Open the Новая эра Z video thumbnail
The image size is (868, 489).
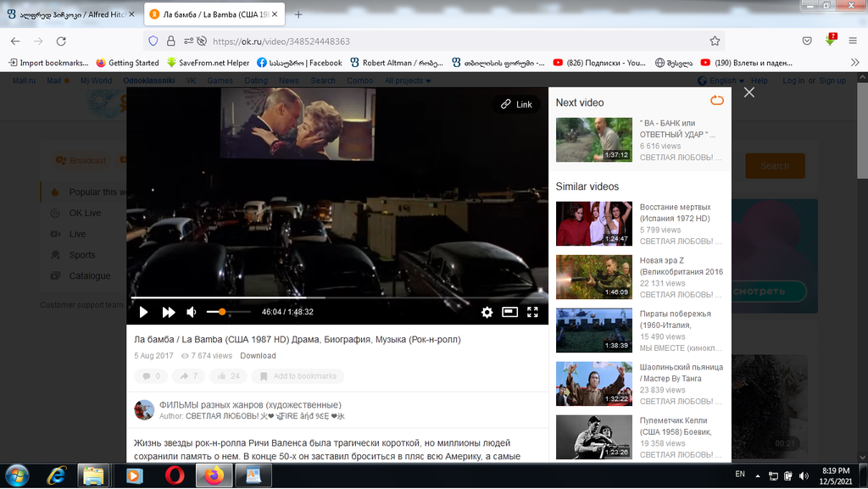point(594,277)
